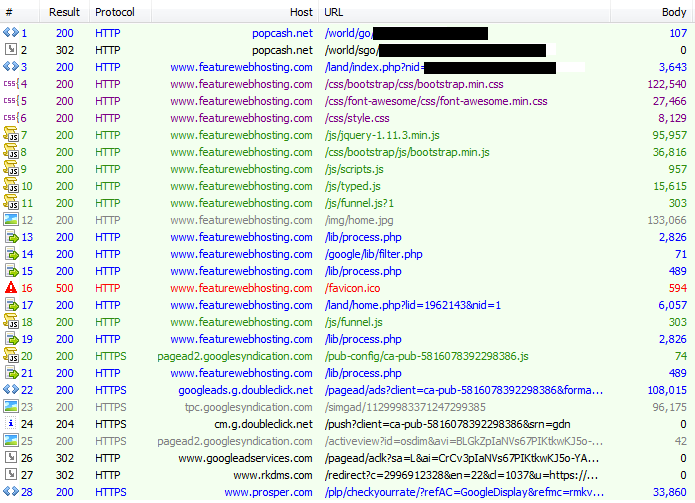Click the CSS icon for font-awesome.min.css
The image size is (695, 503).
(x=11, y=101)
